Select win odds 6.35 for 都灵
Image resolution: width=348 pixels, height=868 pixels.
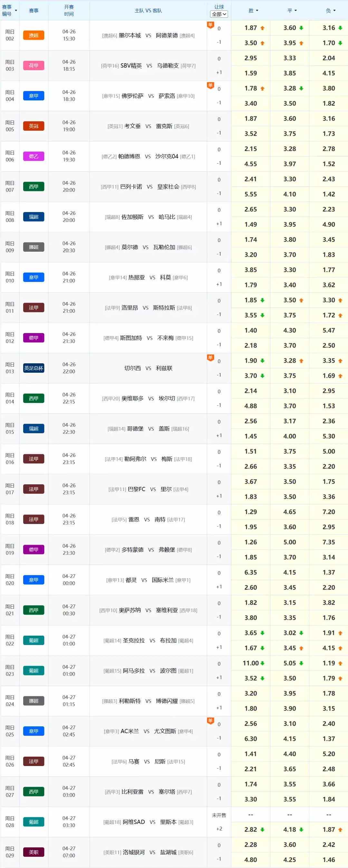[x=251, y=572]
